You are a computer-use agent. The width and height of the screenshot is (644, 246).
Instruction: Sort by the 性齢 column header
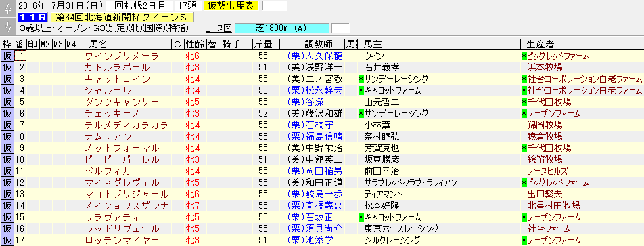click(x=195, y=45)
